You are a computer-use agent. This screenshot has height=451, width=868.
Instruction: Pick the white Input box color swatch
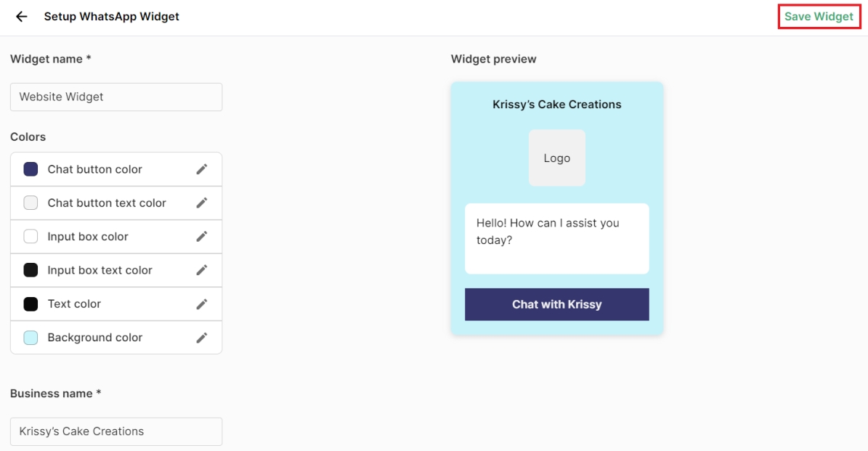click(x=31, y=236)
